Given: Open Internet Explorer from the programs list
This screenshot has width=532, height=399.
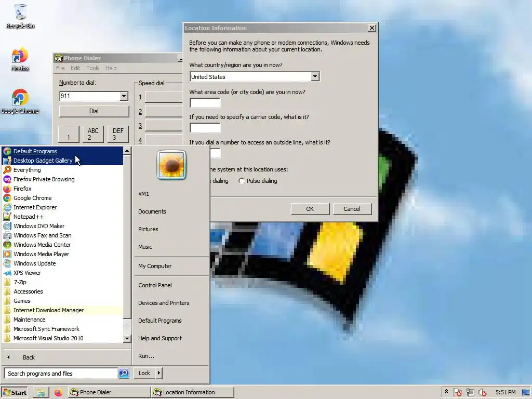Looking at the screenshot, I should point(62,207).
